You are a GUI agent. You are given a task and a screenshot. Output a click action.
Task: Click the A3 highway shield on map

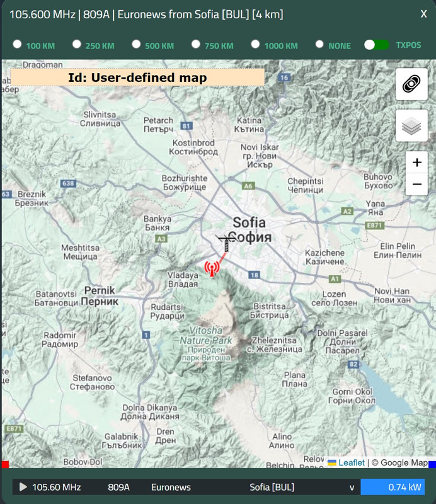161,239
